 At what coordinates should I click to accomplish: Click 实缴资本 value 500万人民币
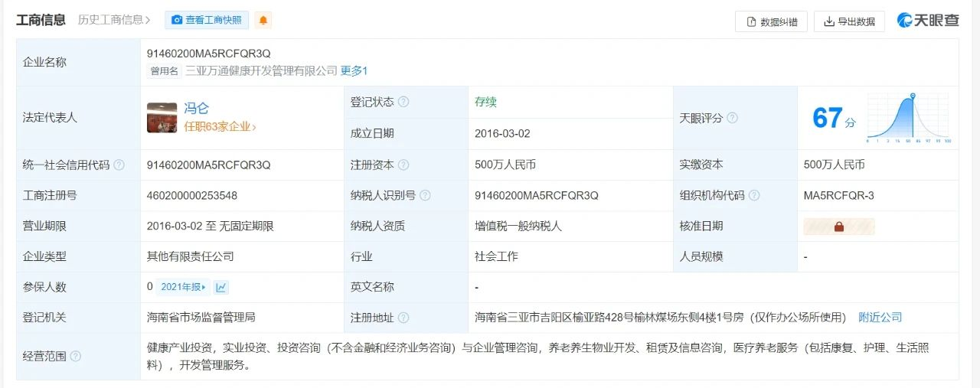pyautogui.click(x=835, y=165)
